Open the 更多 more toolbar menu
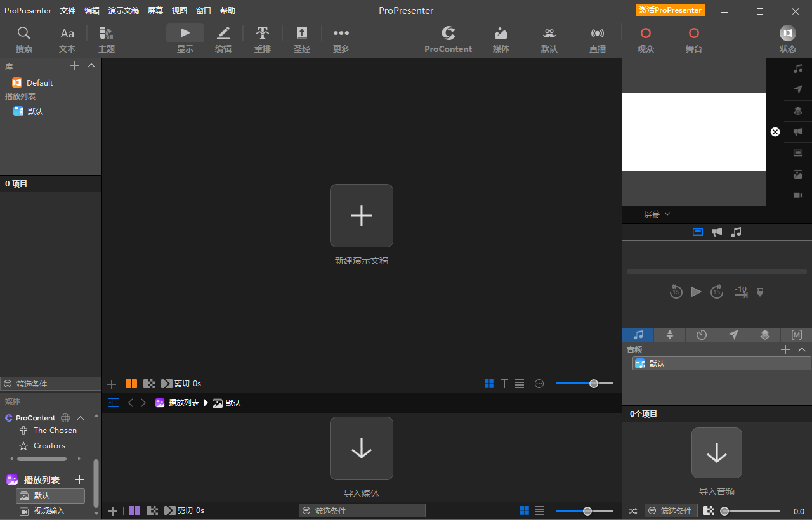Screen dimensions: 812x520 [341, 39]
